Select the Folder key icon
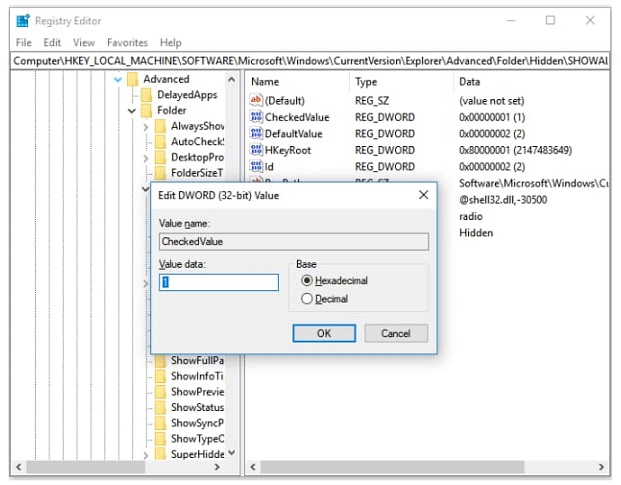This screenshot has height=485, width=621. (x=147, y=110)
